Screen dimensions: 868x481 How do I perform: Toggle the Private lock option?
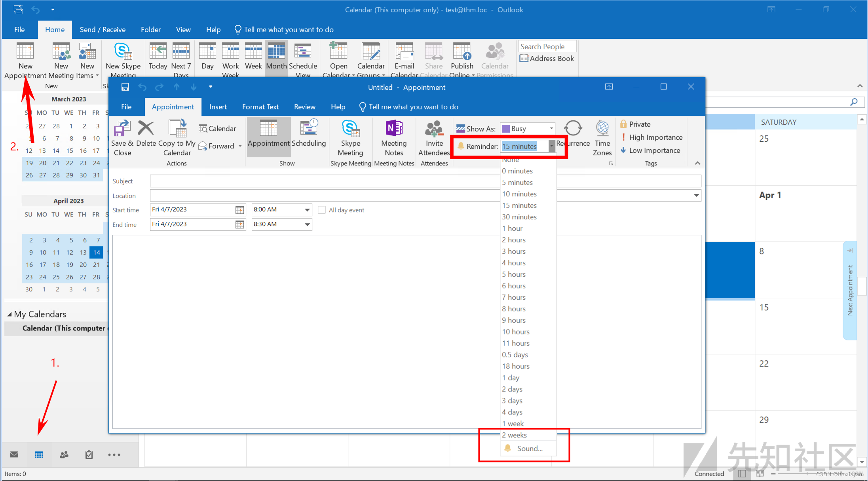(x=636, y=124)
